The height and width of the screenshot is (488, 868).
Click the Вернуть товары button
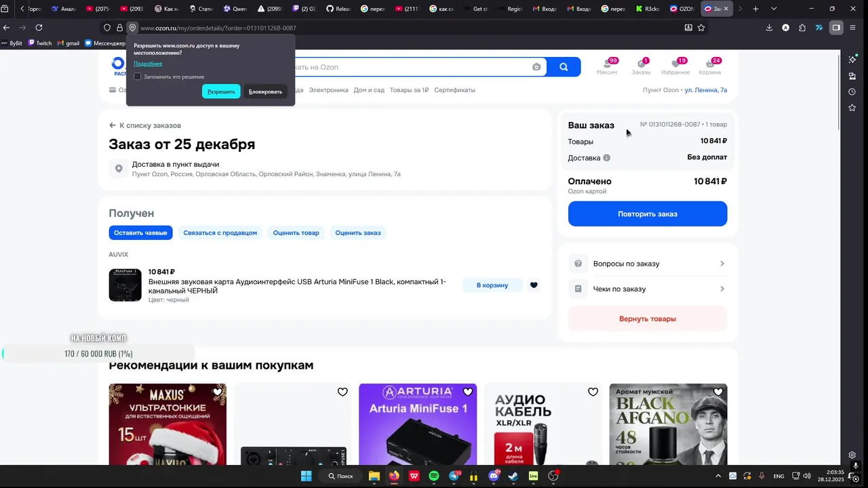coord(648,319)
